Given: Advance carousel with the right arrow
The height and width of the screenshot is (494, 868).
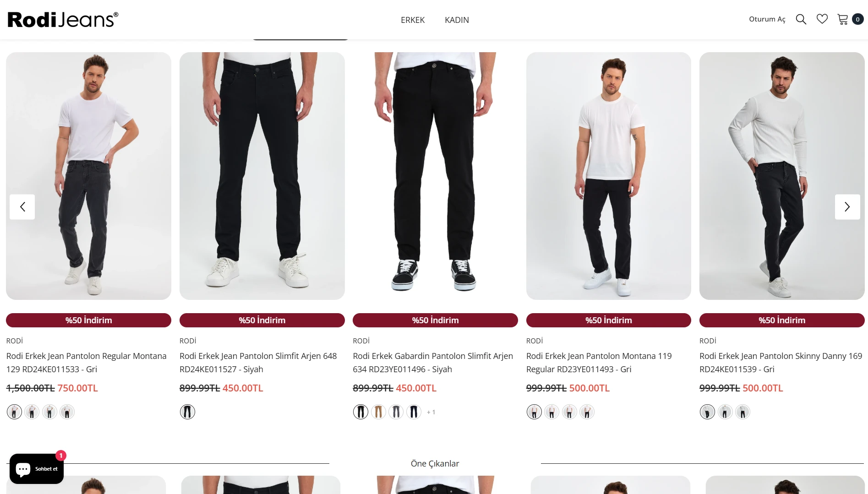Looking at the screenshot, I should pyautogui.click(x=847, y=207).
